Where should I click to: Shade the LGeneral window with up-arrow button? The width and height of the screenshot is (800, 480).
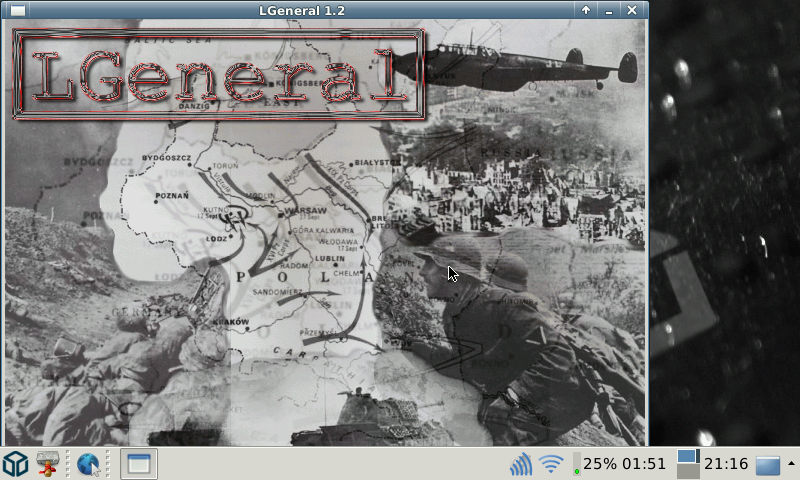tap(586, 10)
